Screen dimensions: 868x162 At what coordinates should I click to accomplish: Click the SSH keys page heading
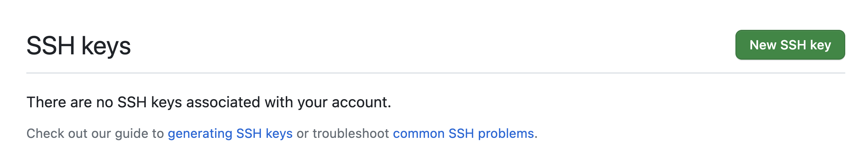79,46
